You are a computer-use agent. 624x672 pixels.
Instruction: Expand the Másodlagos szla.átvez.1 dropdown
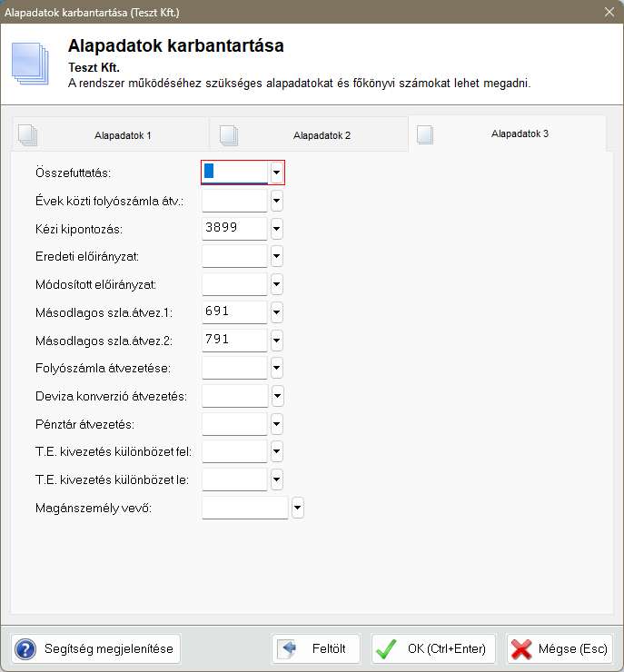pyautogui.click(x=277, y=312)
